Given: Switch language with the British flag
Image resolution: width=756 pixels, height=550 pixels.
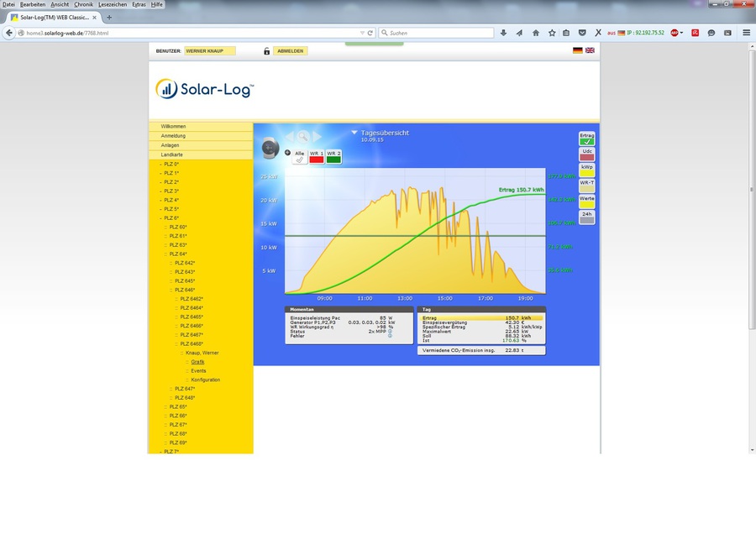Looking at the screenshot, I should pyautogui.click(x=590, y=50).
